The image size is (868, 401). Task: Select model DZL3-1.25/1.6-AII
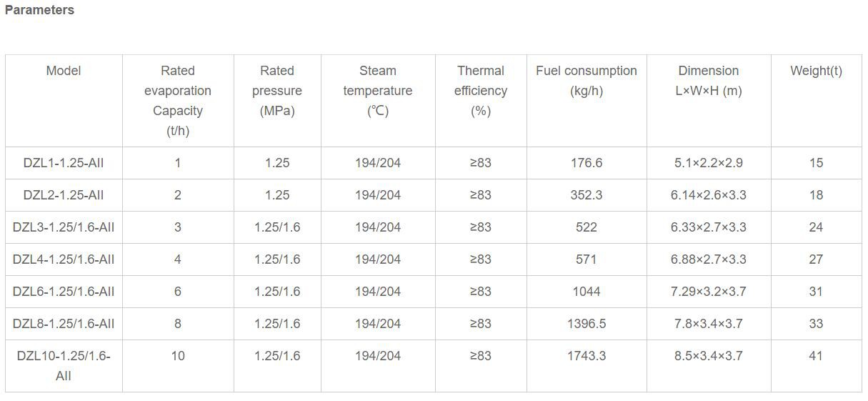pyautogui.click(x=64, y=227)
